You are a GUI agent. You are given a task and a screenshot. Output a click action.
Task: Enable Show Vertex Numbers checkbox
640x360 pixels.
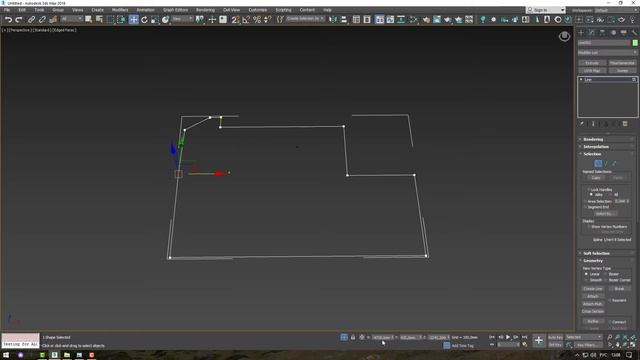589,227
